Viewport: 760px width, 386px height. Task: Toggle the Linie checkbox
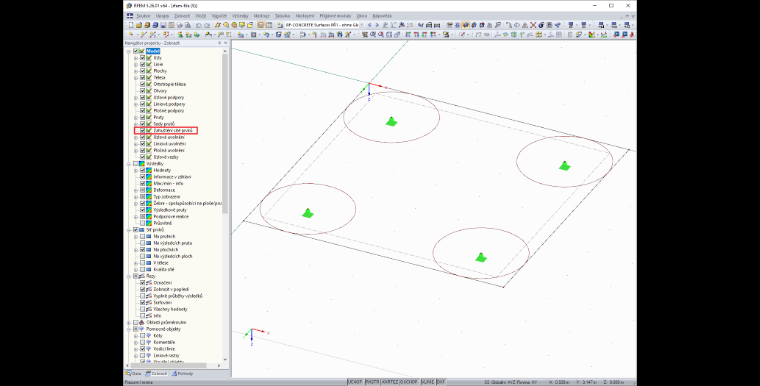pos(142,64)
